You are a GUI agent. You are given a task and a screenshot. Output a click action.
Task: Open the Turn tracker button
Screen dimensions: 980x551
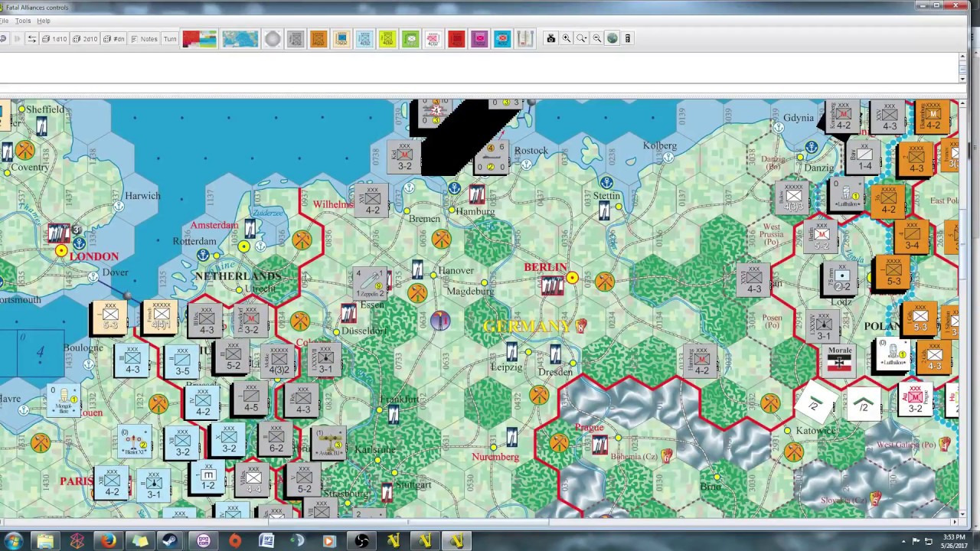point(170,38)
